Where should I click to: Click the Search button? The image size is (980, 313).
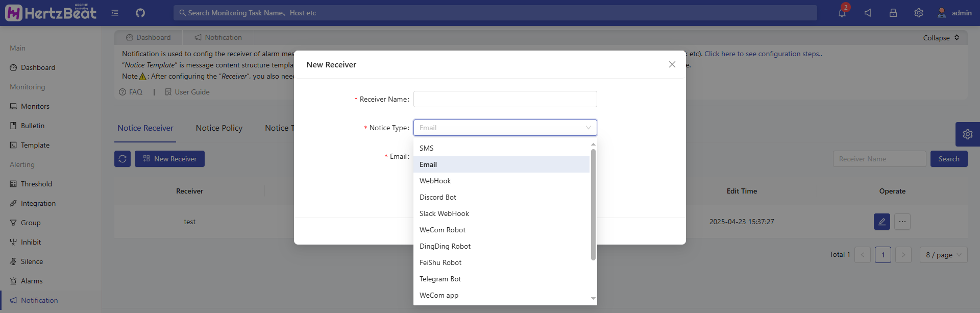948,159
